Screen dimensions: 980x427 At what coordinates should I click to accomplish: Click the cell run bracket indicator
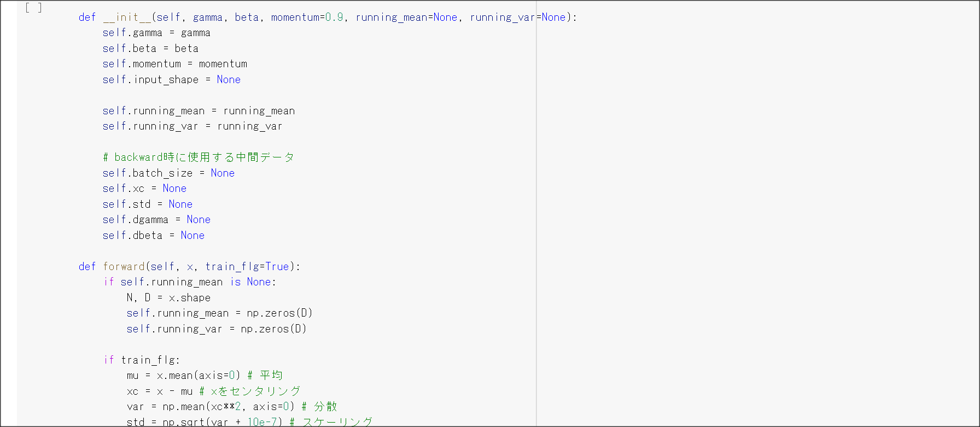tap(33, 8)
